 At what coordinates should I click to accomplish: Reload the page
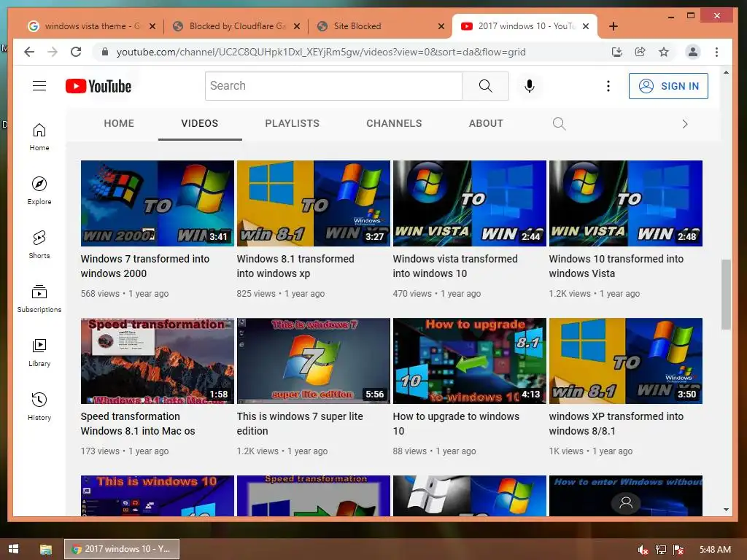[x=76, y=52]
